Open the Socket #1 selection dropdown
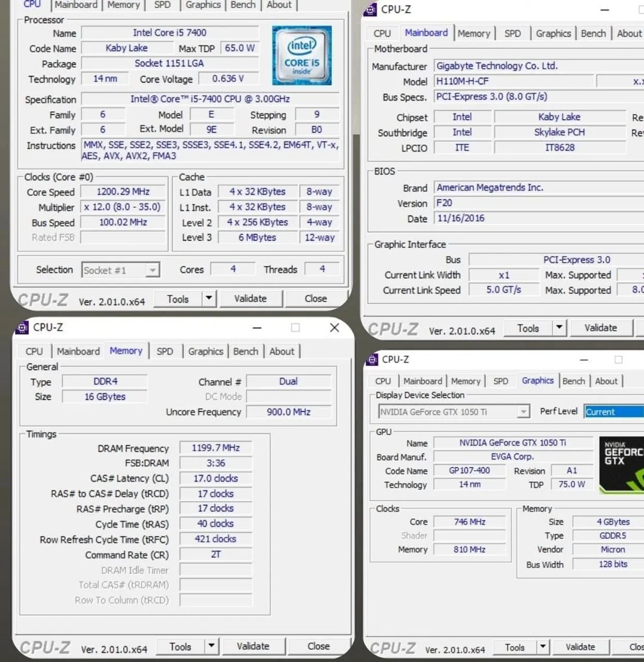This screenshot has height=662, width=644. point(152,270)
